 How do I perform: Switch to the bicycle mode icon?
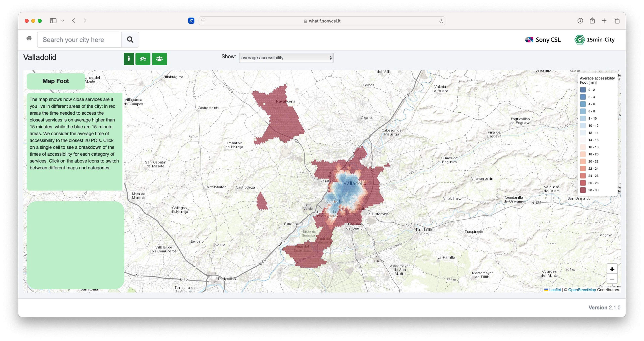point(143,59)
